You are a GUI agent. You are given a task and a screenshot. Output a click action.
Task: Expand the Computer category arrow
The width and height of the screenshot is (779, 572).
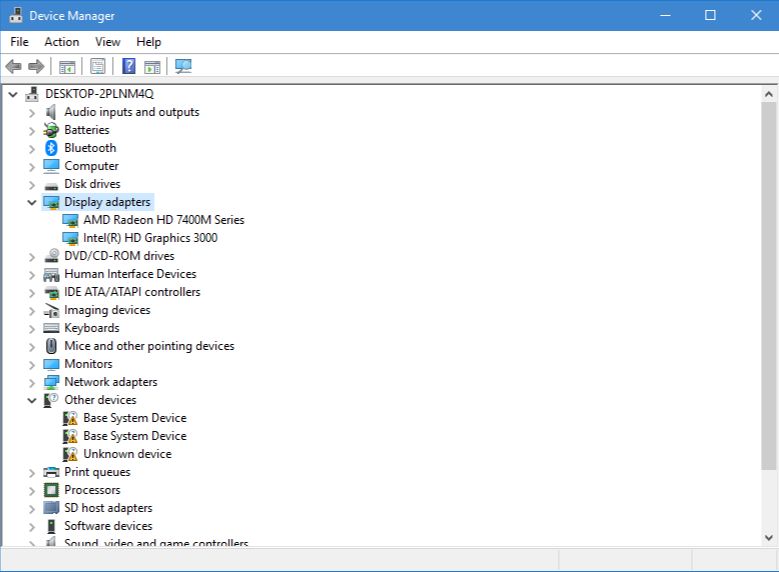[32, 166]
